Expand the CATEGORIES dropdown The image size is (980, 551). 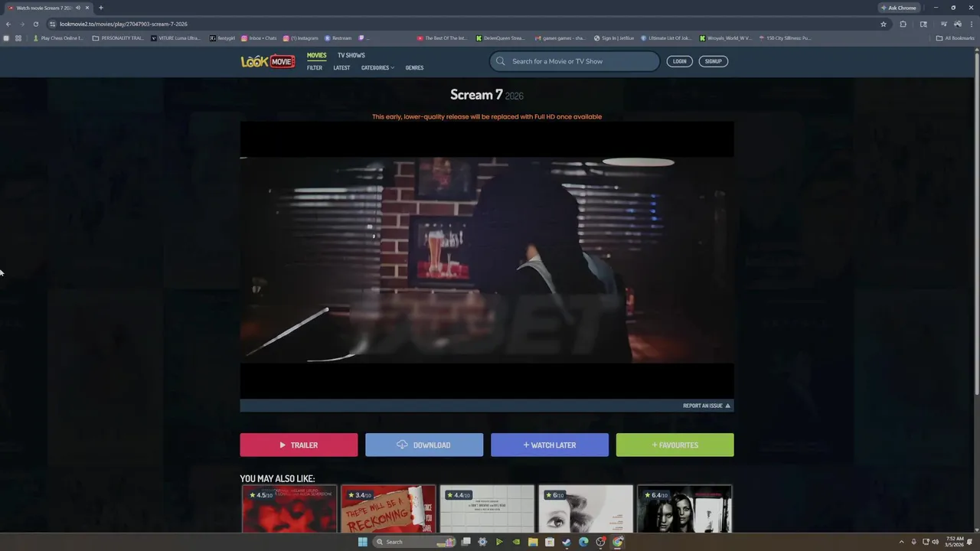(377, 67)
